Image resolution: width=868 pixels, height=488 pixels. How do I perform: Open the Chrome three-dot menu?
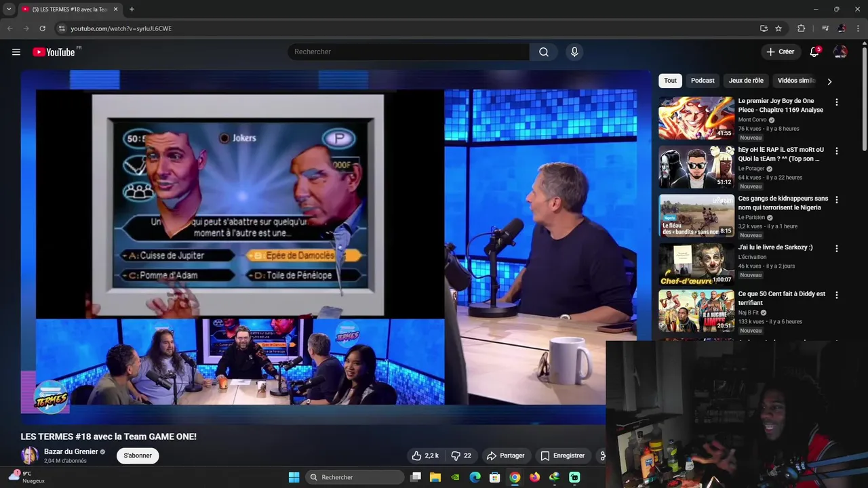pos(858,28)
